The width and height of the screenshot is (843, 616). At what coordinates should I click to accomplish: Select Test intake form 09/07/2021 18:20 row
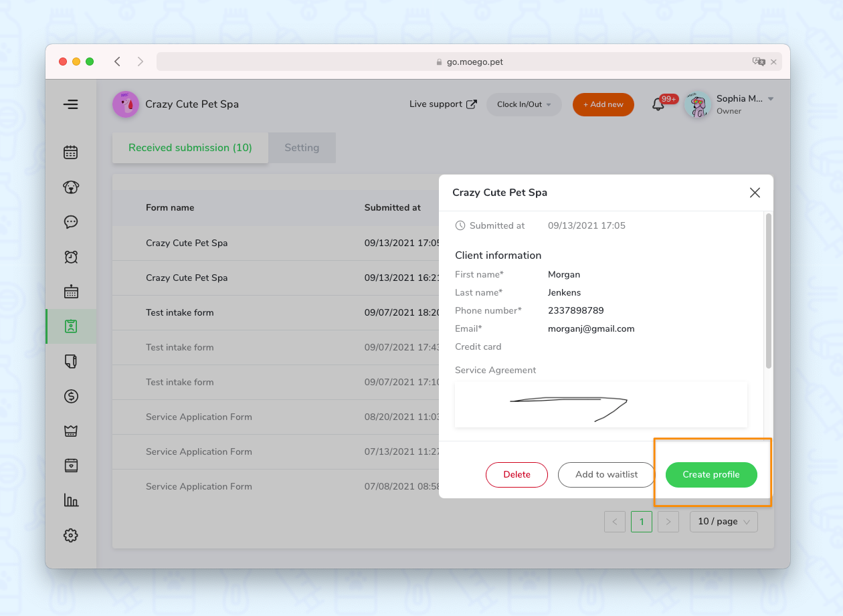coord(276,313)
